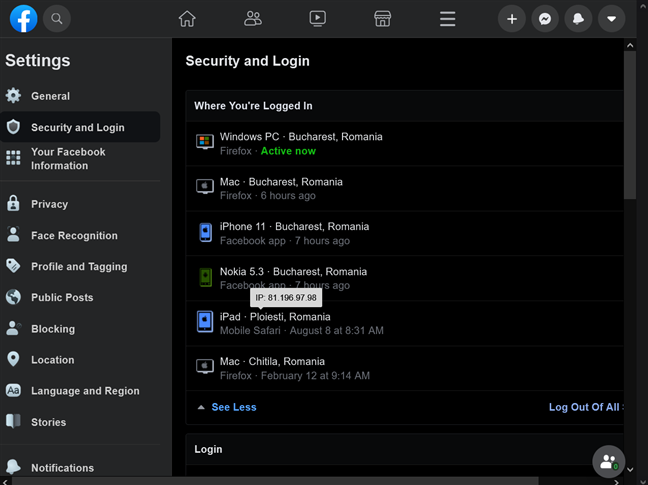Open the Notifications bell in top bar
This screenshot has height=485, width=648.
pyautogui.click(x=578, y=19)
